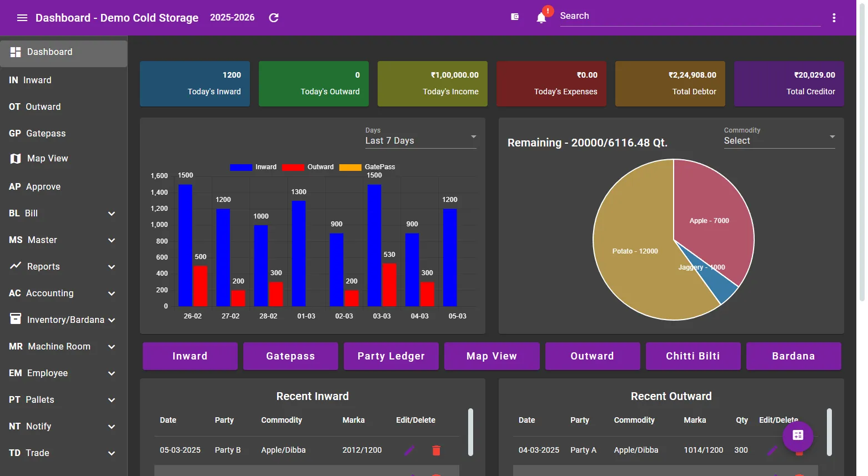868x476 pixels.
Task: Delete the 05-03-2025 inward record via trash icon
Action: click(x=436, y=450)
